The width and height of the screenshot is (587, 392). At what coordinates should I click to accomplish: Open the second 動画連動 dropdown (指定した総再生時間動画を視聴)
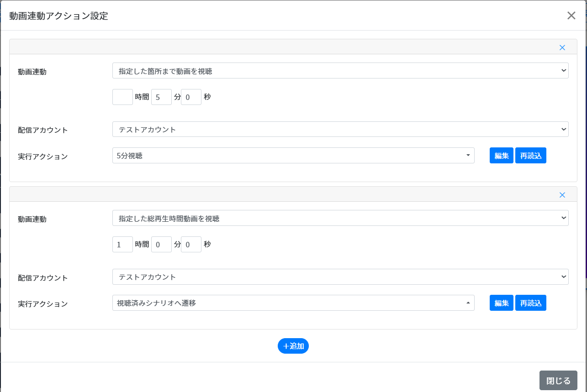340,218
